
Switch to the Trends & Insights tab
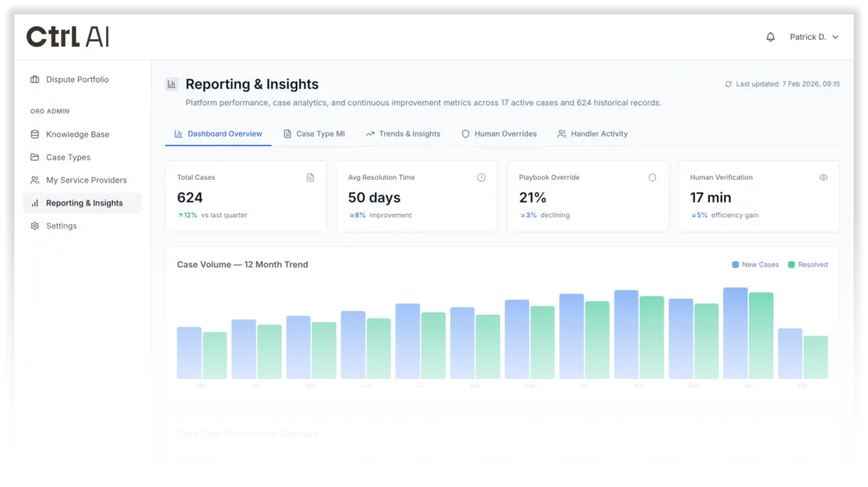coord(403,134)
